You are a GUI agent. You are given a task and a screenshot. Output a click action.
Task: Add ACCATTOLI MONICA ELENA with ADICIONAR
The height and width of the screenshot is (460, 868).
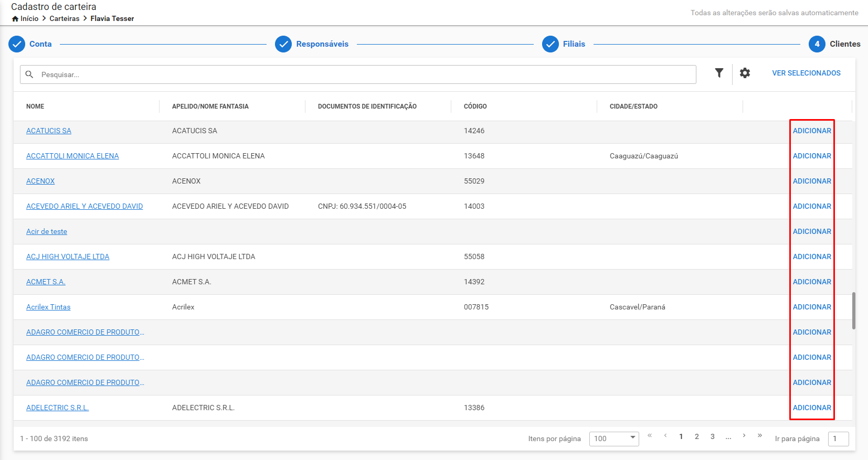(x=812, y=156)
